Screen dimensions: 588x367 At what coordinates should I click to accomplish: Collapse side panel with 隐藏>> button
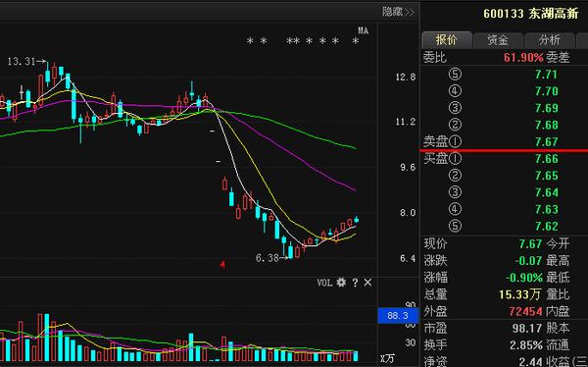pos(398,12)
